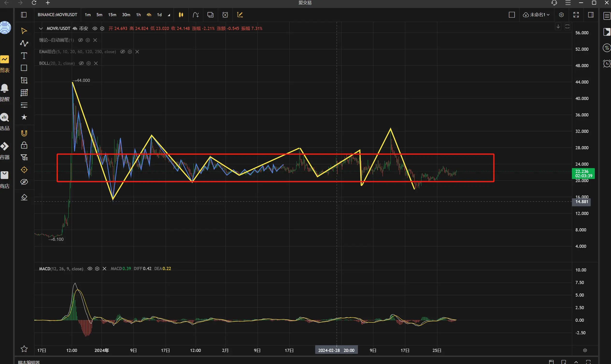Viewport: 611px width, 364px height.
Task: Open time axis settings hexagon at bottom right
Action: point(585,350)
